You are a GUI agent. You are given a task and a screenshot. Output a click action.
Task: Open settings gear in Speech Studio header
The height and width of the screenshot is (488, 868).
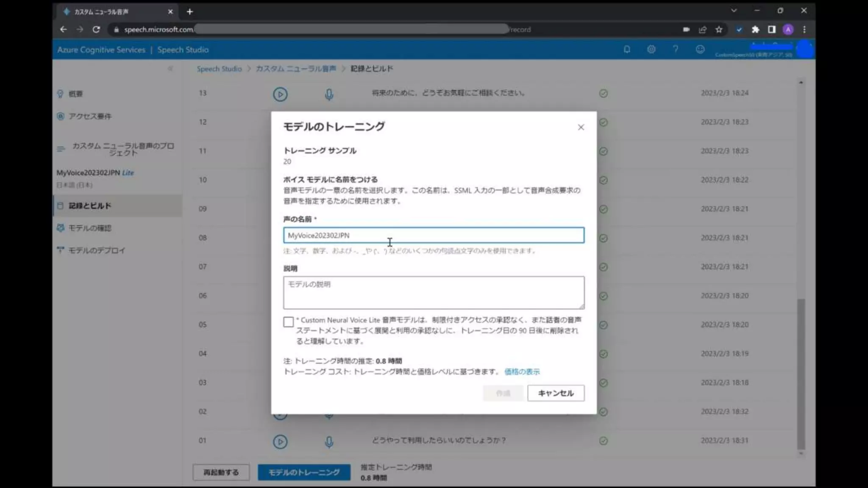pos(651,50)
